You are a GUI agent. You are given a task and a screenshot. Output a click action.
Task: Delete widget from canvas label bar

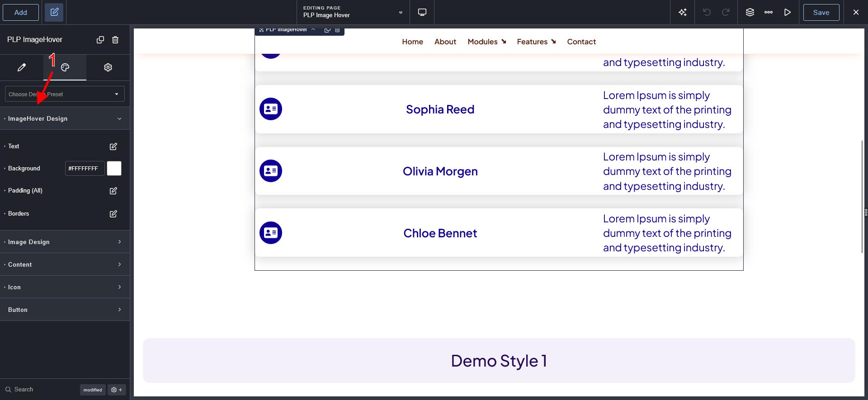(337, 30)
